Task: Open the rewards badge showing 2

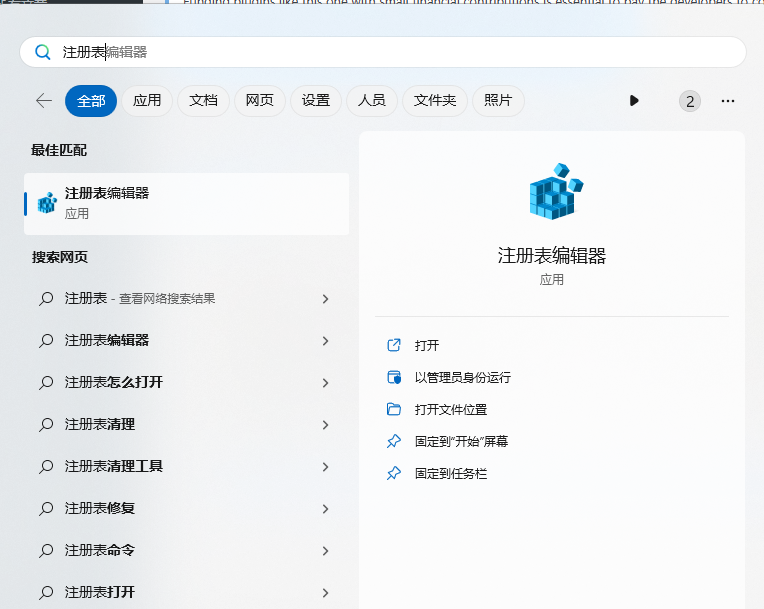Action: pos(690,101)
